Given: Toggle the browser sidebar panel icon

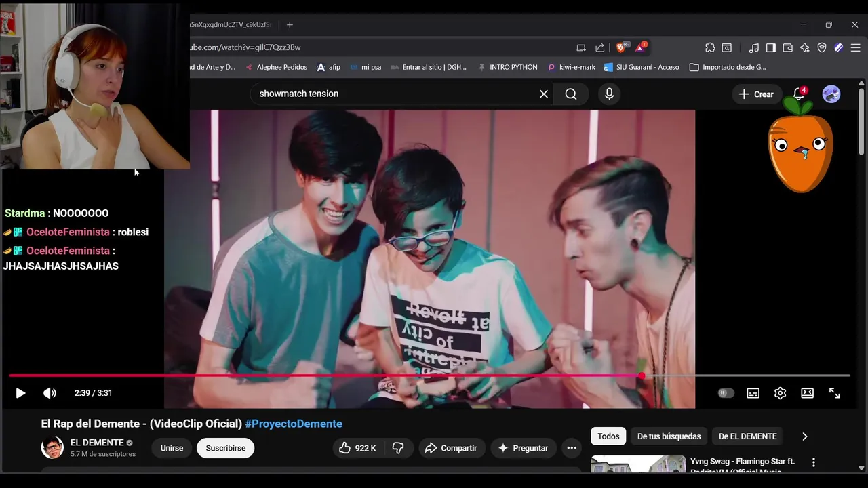Looking at the screenshot, I should [x=771, y=47].
